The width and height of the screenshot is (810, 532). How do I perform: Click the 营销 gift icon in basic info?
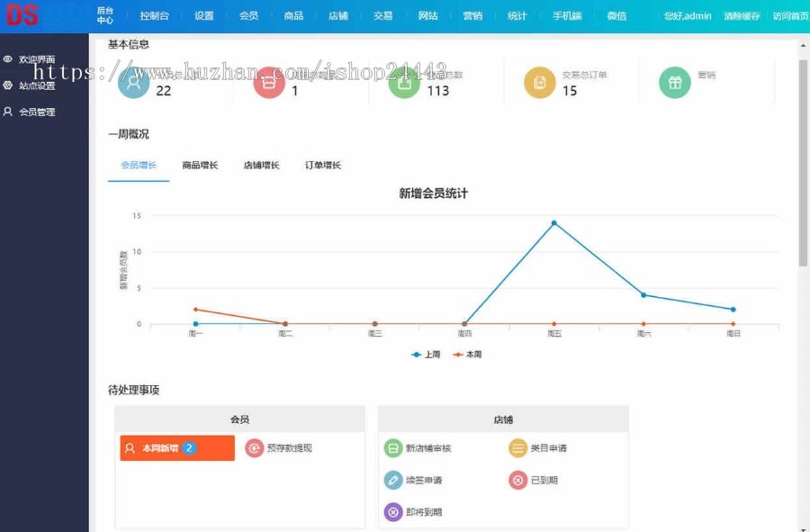coord(675,81)
